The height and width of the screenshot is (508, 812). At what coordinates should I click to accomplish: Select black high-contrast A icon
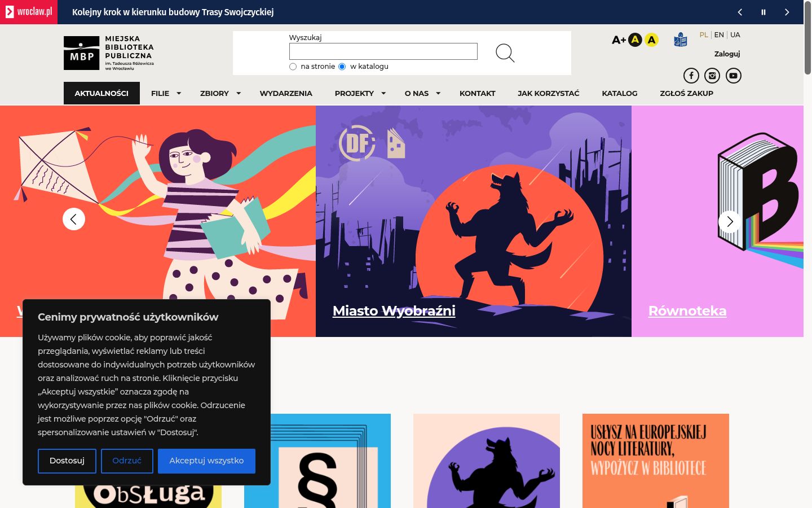click(635, 40)
